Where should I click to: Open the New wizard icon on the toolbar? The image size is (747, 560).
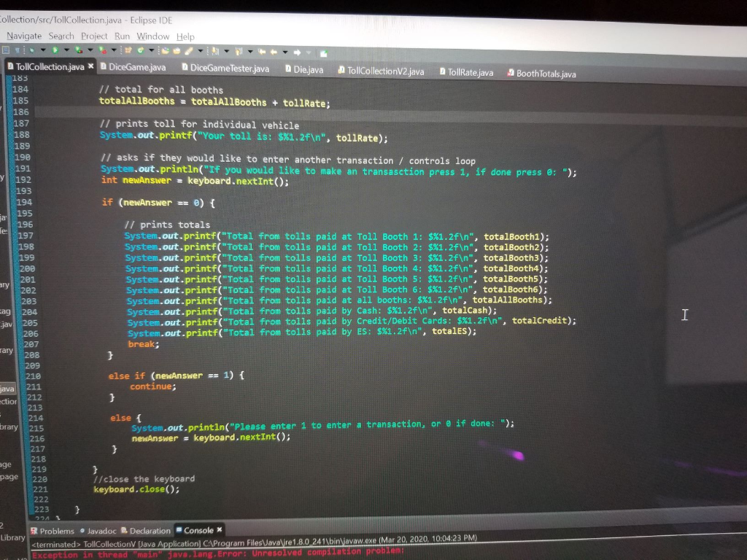(128, 51)
